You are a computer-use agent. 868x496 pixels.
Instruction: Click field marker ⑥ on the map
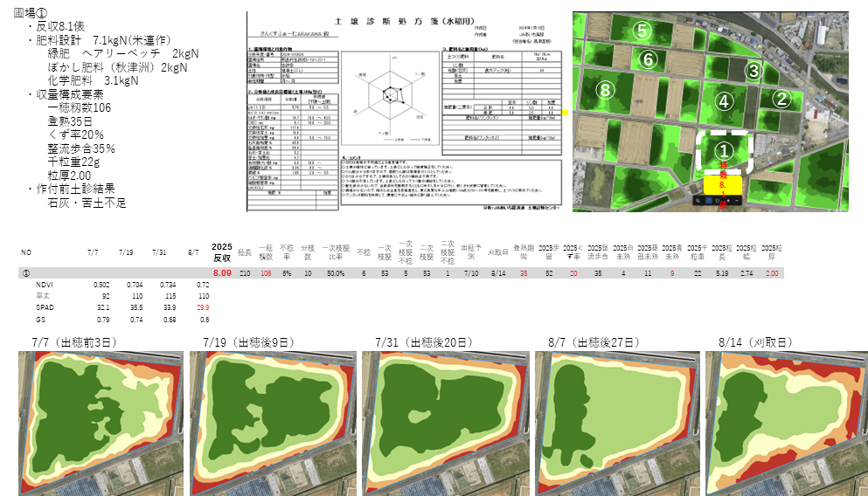647,60
